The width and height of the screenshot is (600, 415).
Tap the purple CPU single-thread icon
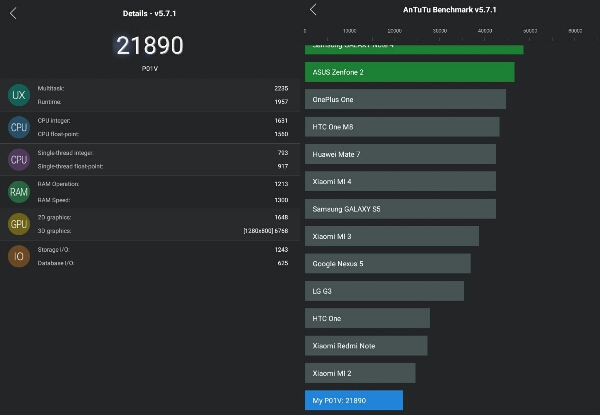19,159
